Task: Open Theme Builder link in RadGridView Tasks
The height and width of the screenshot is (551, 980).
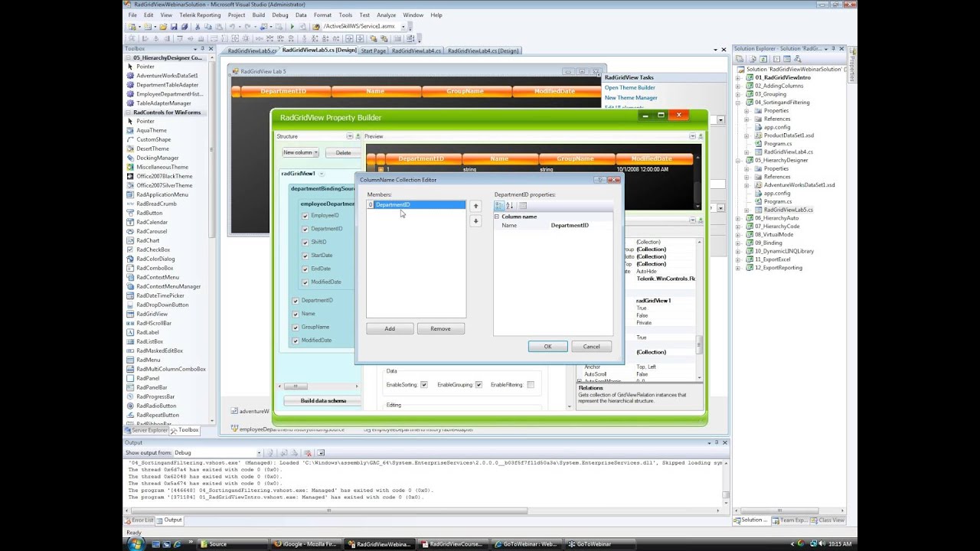Action: (629, 88)
